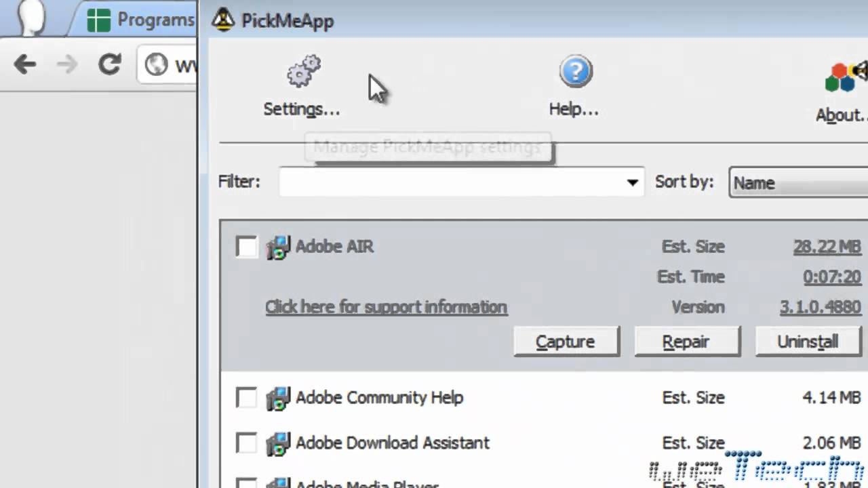Click the browser address bar

168,64
